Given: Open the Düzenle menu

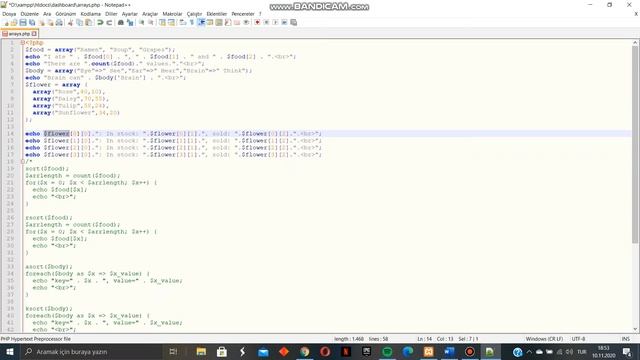Looking at the screenshot, I should point(29,14).
